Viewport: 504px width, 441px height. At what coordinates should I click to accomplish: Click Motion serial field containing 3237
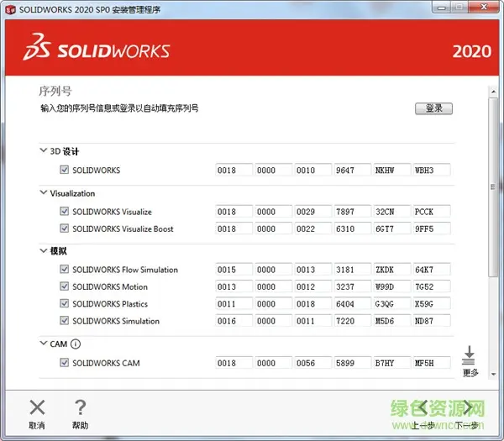click(352, 286)
